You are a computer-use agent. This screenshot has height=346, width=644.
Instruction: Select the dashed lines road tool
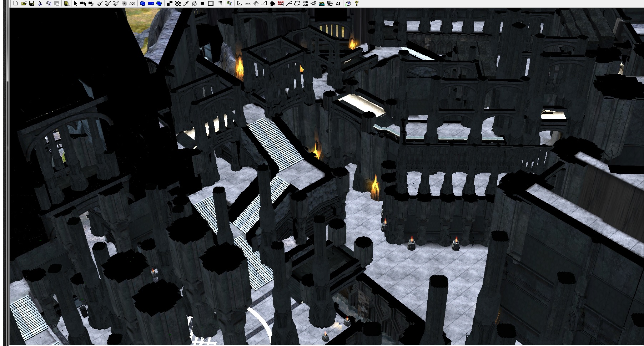pos(248,3)
